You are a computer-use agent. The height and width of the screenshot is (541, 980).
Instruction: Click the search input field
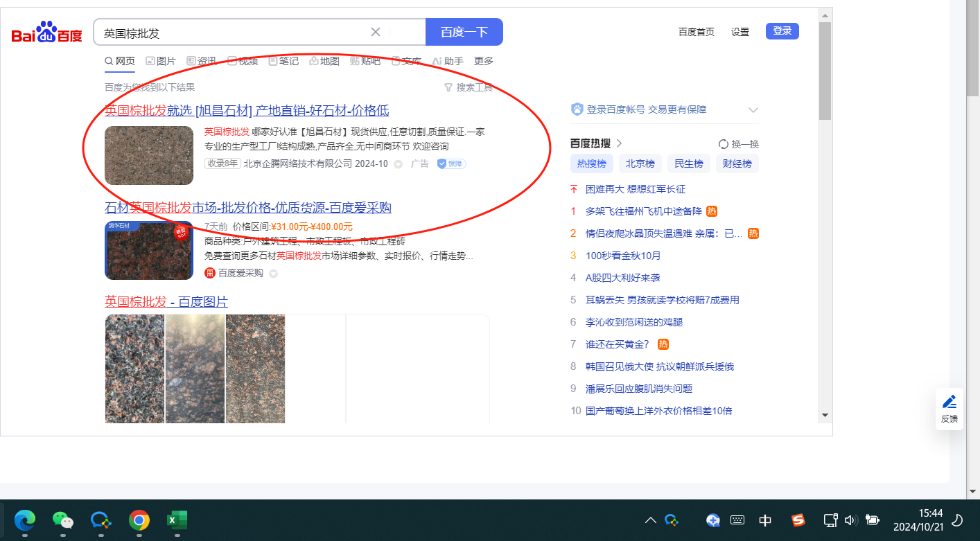[232, 33]
